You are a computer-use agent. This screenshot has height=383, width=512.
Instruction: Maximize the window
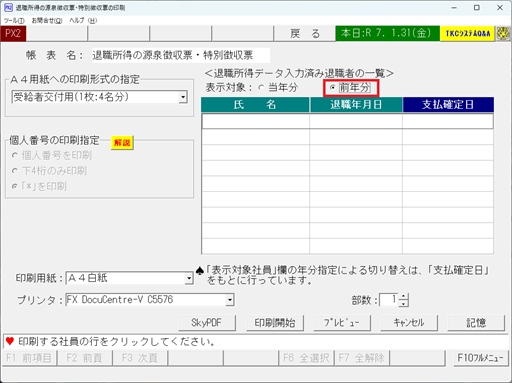pyautogui.click(x=477, y=7)
